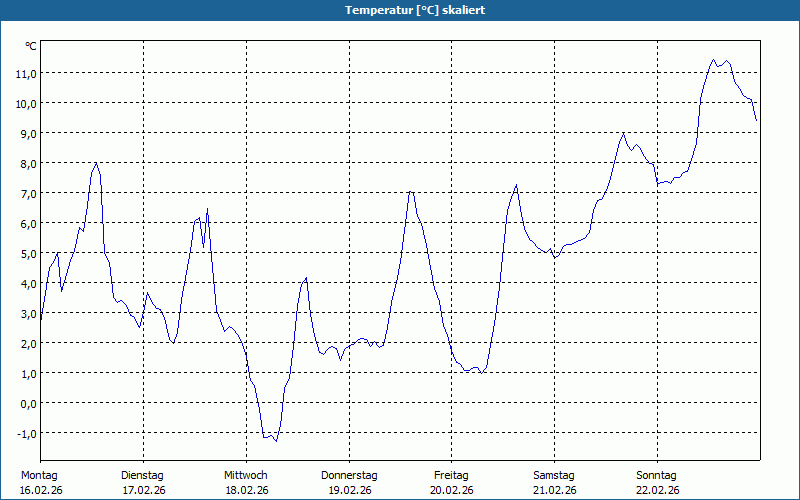
Task: Click the 5,0 y-axis value
Action: coord(28,254)
